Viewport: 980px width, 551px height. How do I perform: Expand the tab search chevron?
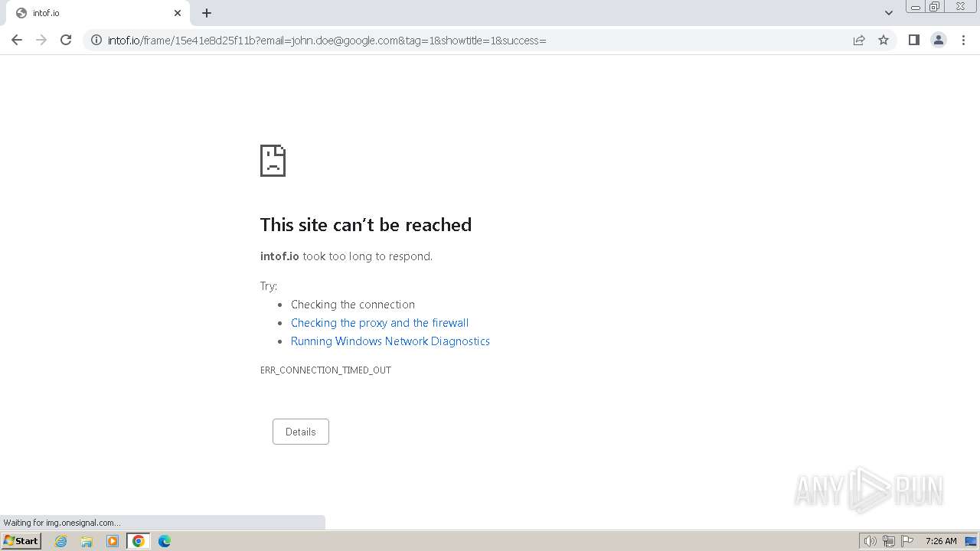click(889, 13)
